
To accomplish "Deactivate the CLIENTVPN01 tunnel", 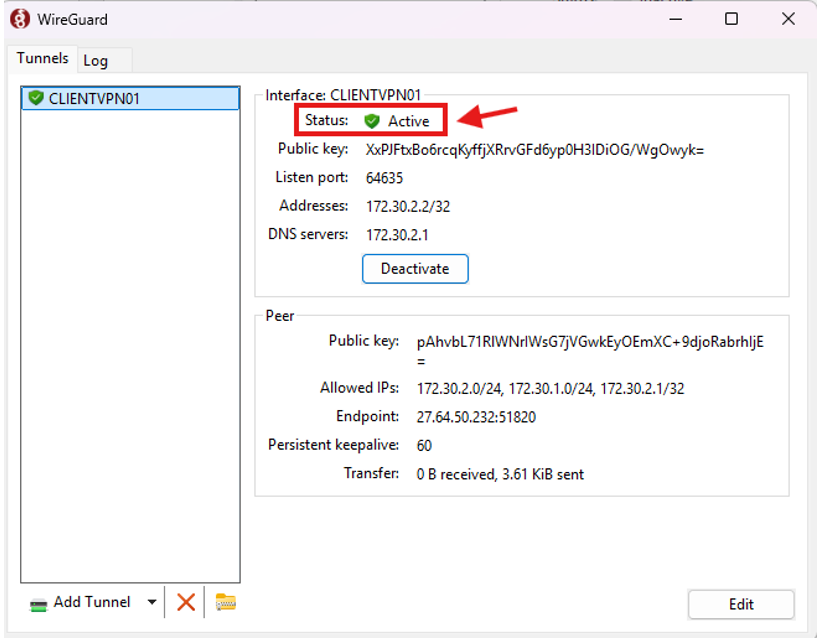I will (415, 269).
